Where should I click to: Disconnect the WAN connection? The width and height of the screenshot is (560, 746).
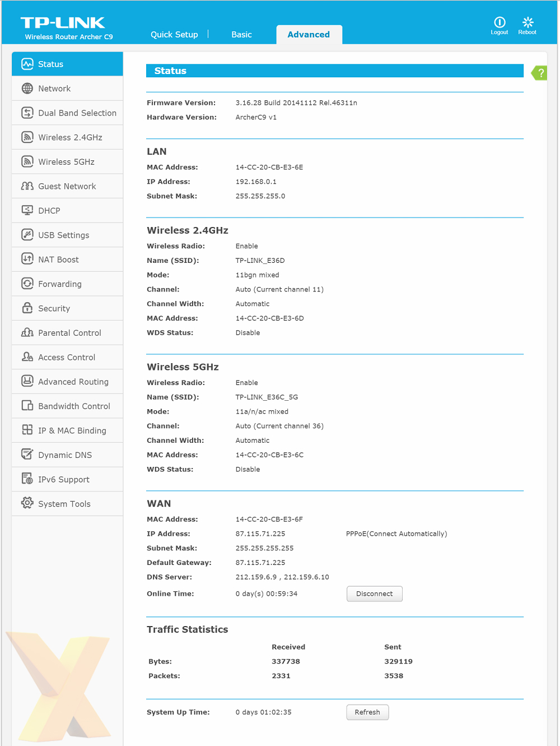[375, 594]
